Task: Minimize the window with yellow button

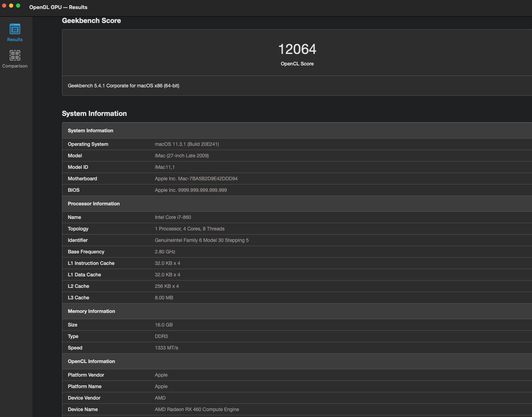Action: [x=11, y=6]
